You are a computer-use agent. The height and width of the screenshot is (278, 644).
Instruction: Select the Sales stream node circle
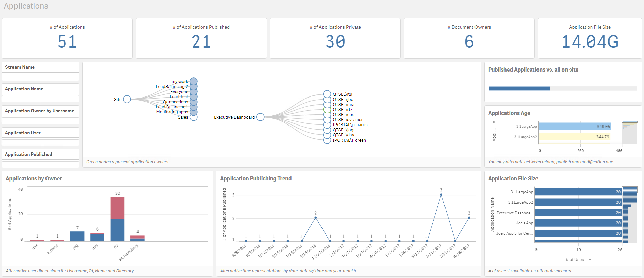click(x=194, y=117)
